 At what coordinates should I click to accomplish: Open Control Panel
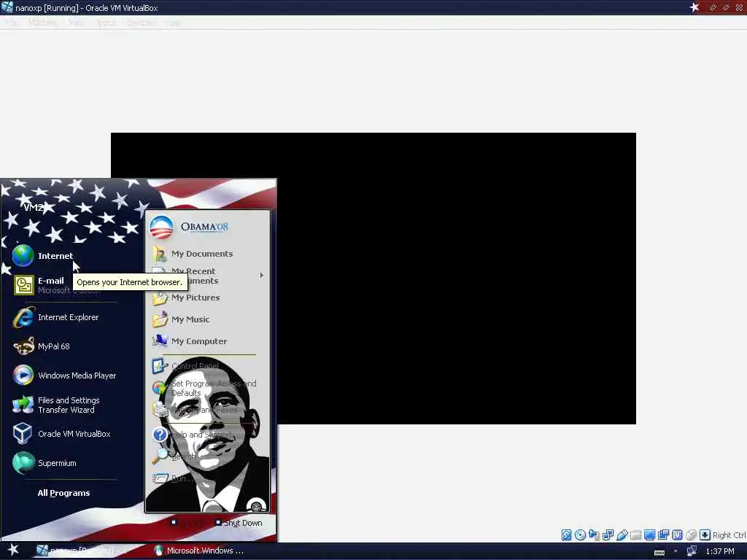207,366
